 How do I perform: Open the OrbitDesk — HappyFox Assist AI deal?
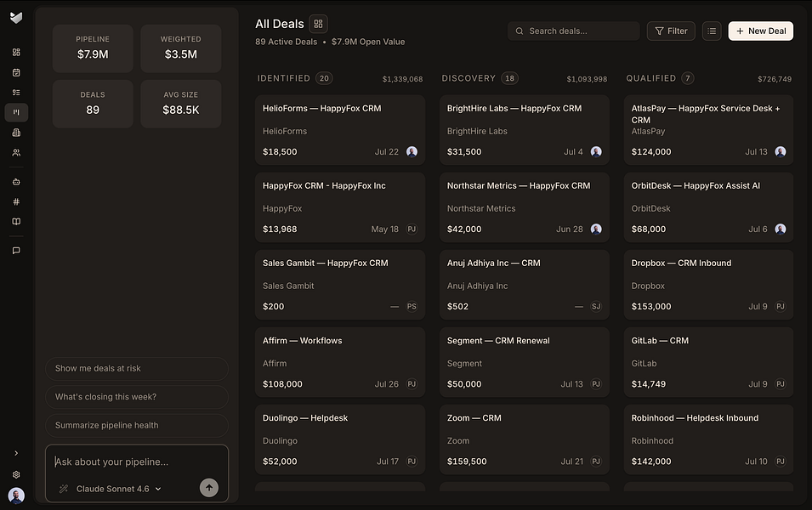coord(708,207)
